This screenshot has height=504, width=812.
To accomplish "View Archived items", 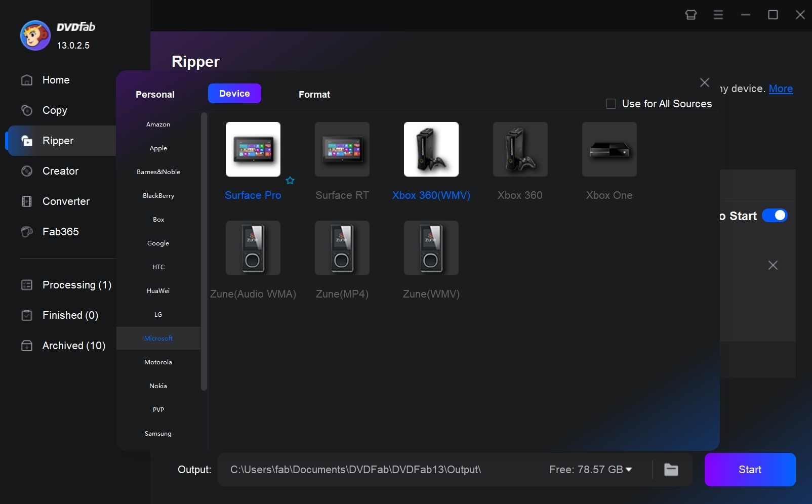I will point(73,346).
